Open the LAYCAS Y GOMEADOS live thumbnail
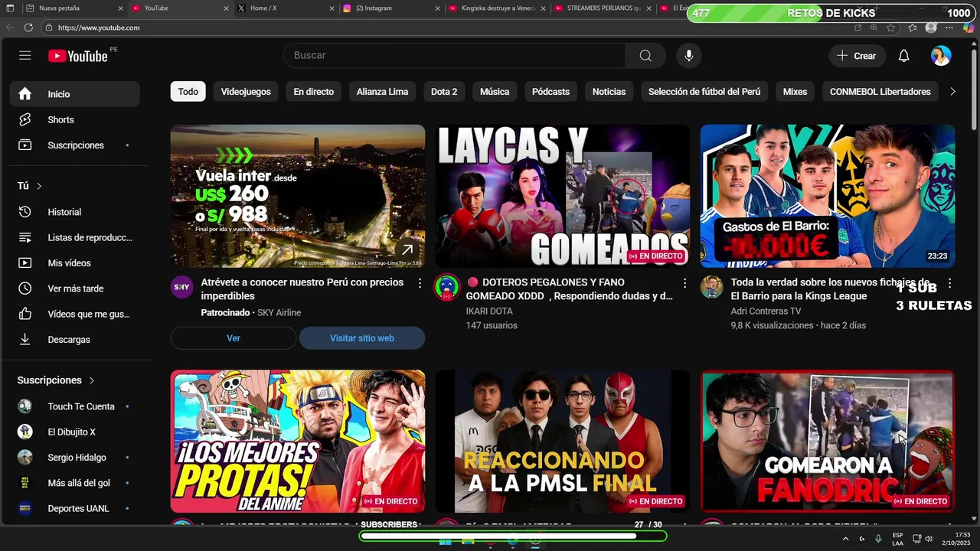Image resolution: width=980 pixels, height=551 pixels. coord(563,196)
